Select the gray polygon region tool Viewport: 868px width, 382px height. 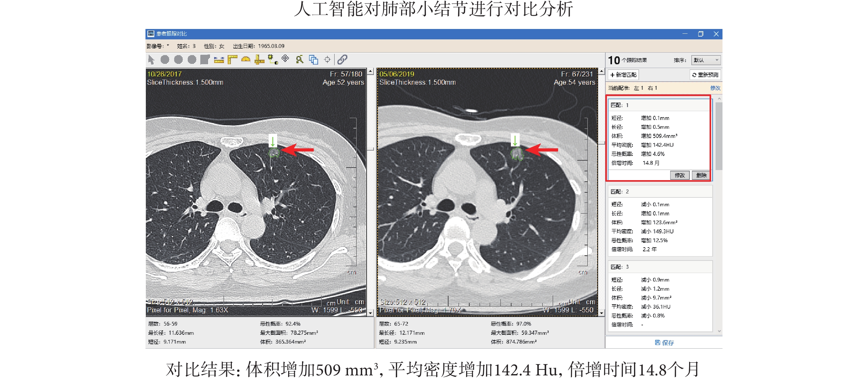(205, 60)
